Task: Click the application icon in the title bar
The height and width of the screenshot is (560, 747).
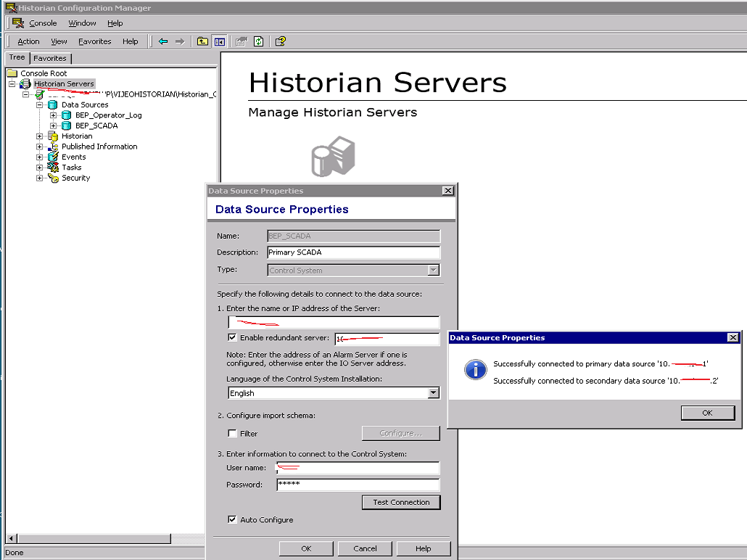Action: 10,8
